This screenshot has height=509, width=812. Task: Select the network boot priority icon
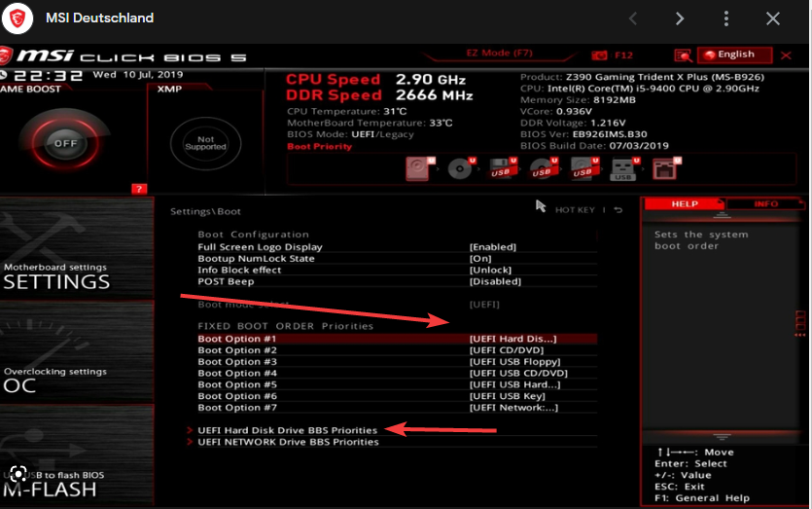666,168
